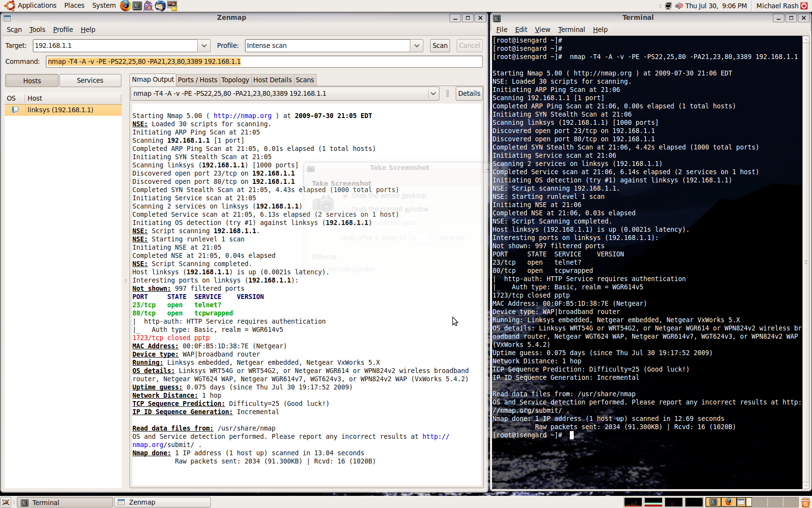Click the Details button
812x508 pixels.
coord(469,93)
